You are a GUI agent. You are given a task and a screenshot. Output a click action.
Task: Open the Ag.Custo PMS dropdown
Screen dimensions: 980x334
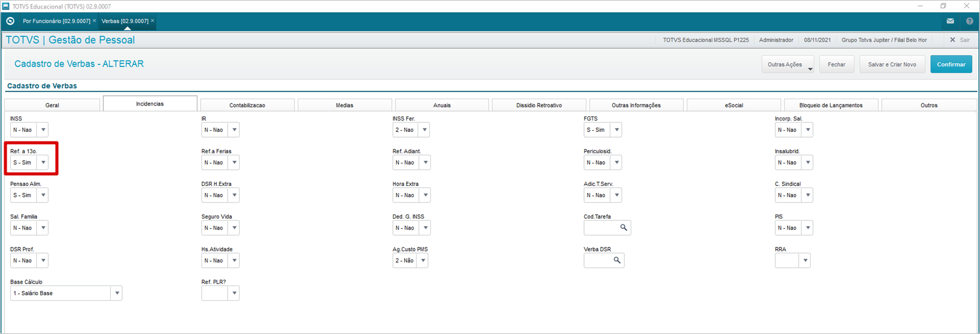coord(410,261)
